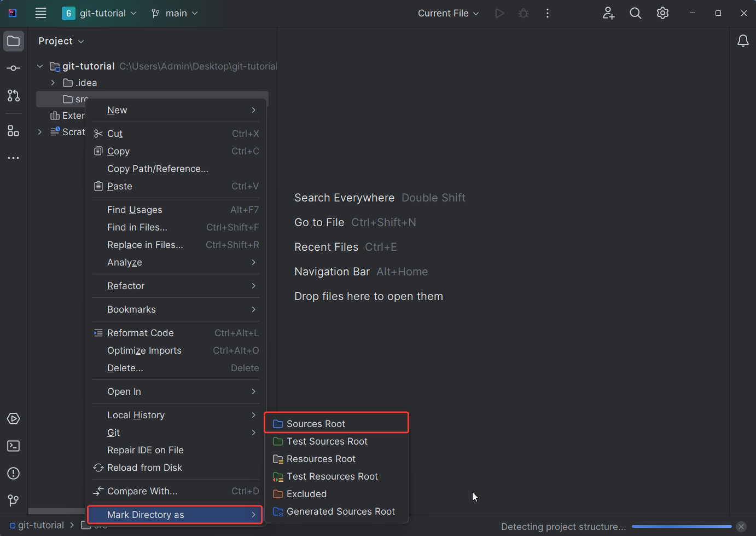The height and width of the screenshot is (536, 756).
Task: Open the Code With Me icon
Action: (608, 13)
